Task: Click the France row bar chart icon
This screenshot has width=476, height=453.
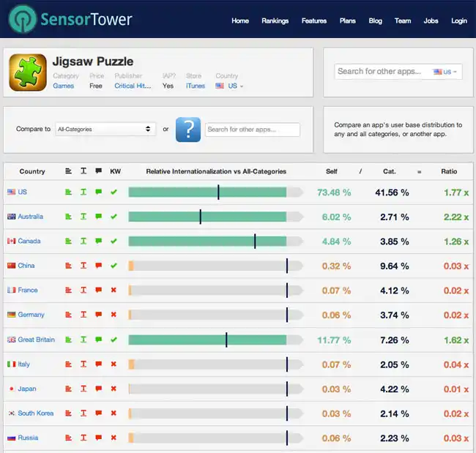Action: tap(69, 290)
